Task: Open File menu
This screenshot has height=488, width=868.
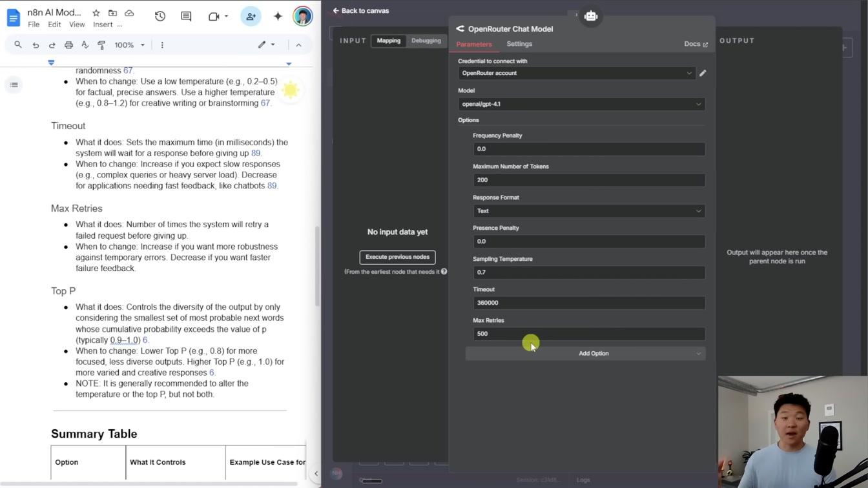Action: point(34,25)
